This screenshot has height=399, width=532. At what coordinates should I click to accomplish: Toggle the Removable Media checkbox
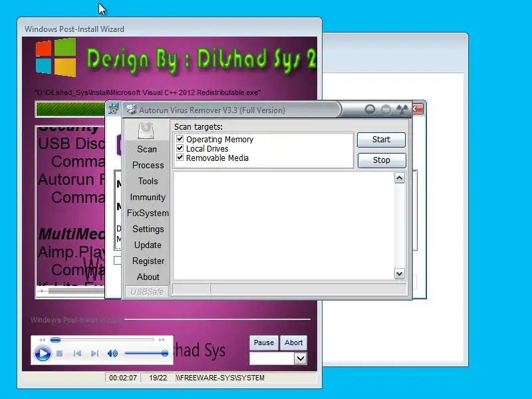pos(180,158)
